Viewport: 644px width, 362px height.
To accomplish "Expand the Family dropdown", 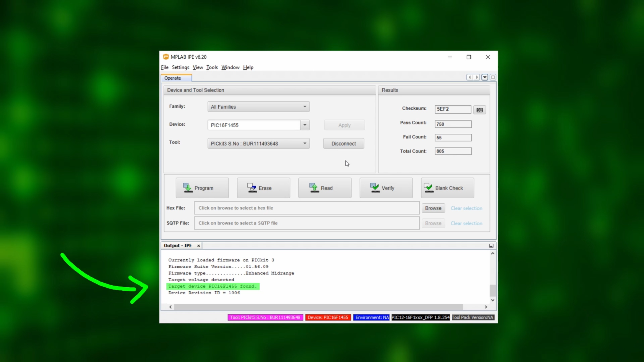I will pyautogui.click(x=305, y=107).
